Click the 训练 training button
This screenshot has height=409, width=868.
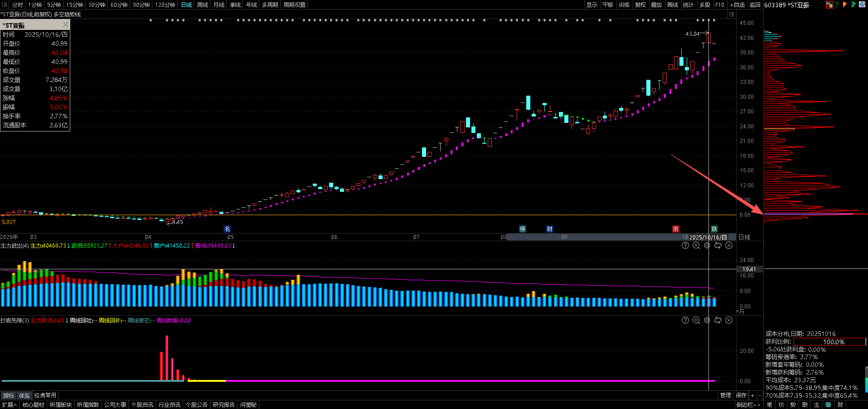click(624, 5)
